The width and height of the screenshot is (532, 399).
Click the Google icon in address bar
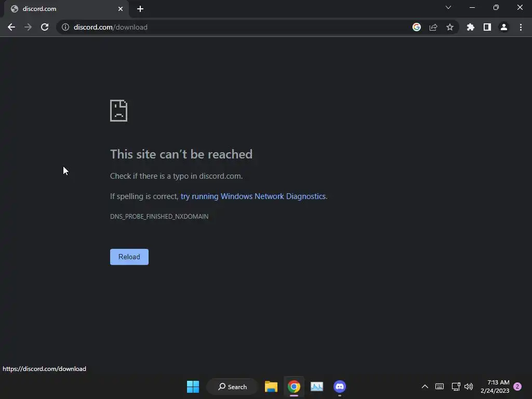coord(417,27)
